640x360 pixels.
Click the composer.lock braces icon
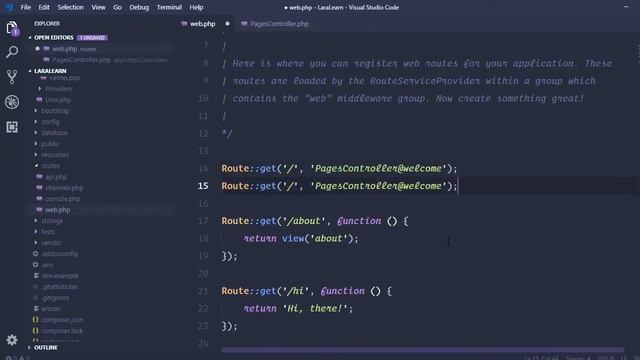click(36, 331)
